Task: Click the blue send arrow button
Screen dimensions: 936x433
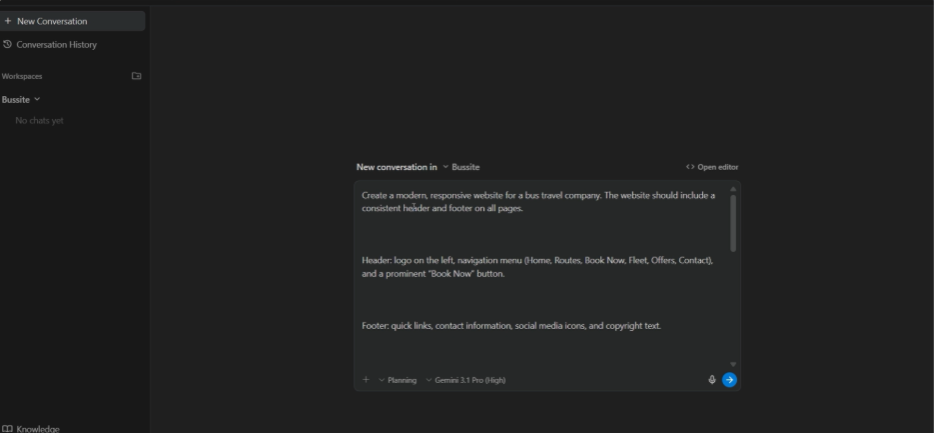Action: pos(729,380)
